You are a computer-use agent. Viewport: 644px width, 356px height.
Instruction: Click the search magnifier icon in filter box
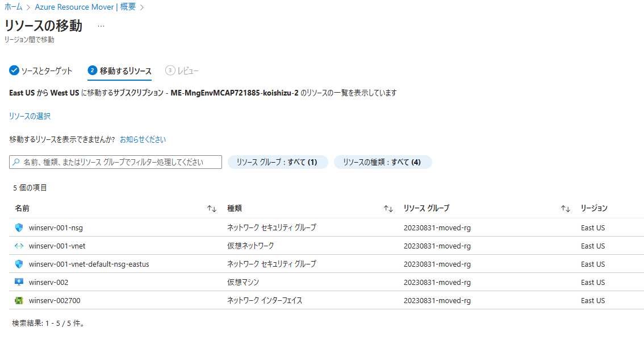(16, 162)
